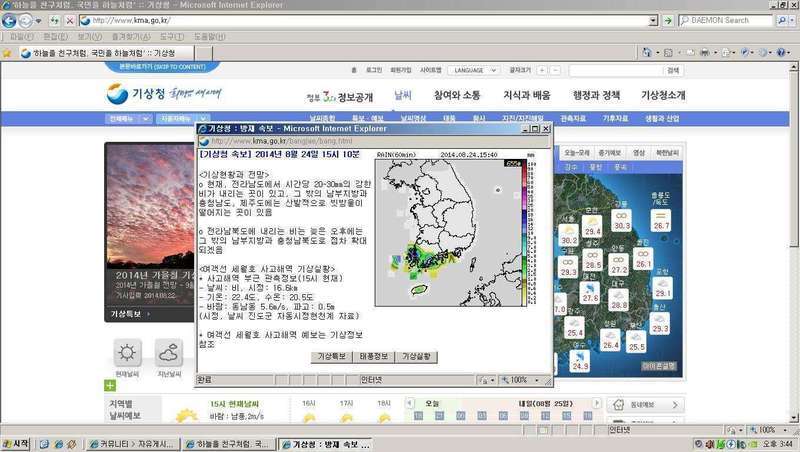
Task: Click the Home icon in IE command bar
Action: tap(647, 53)
